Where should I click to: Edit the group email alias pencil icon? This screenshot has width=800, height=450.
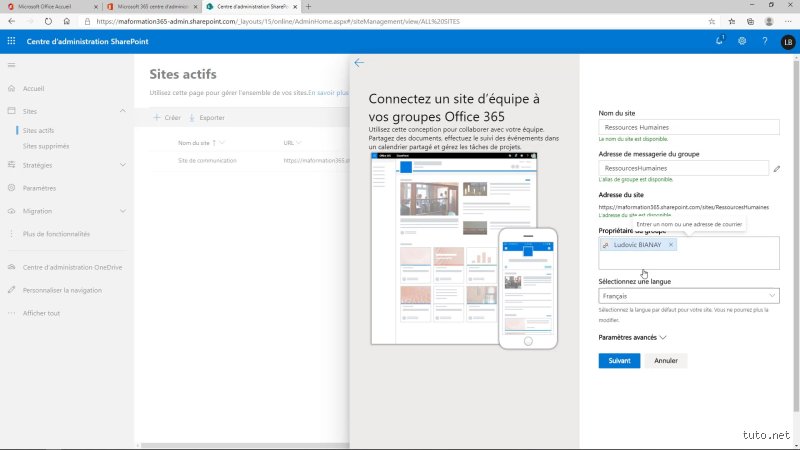(x=777, y=168)
